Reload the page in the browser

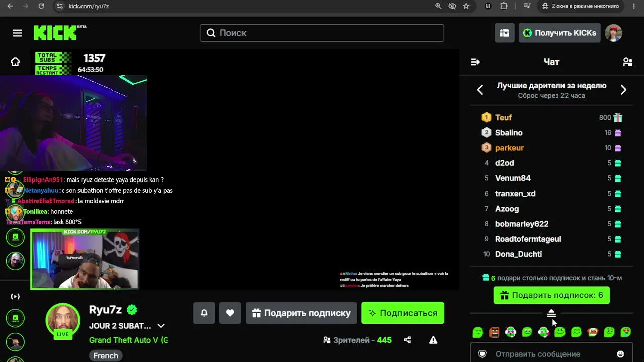(x=41, y=6)
